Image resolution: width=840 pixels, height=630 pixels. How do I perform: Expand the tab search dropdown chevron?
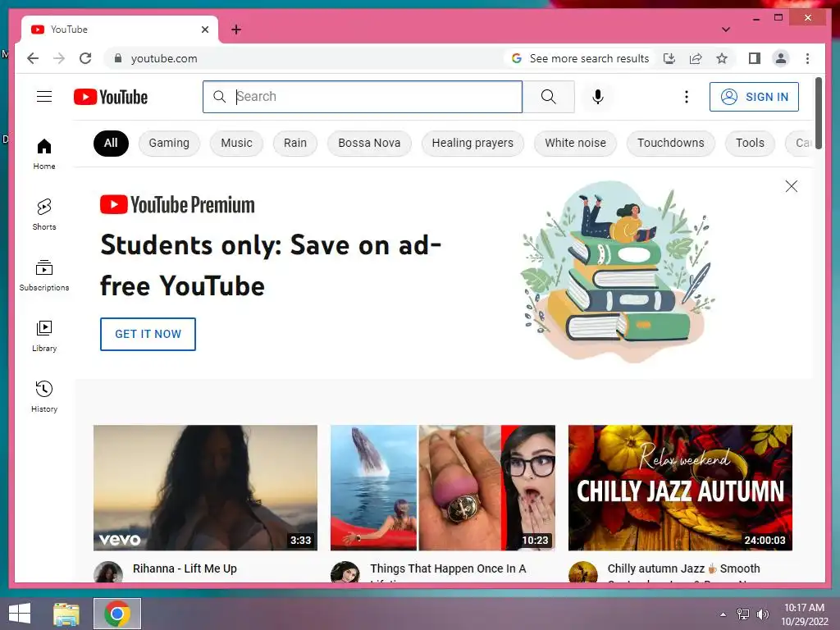(x=725, y=30)
